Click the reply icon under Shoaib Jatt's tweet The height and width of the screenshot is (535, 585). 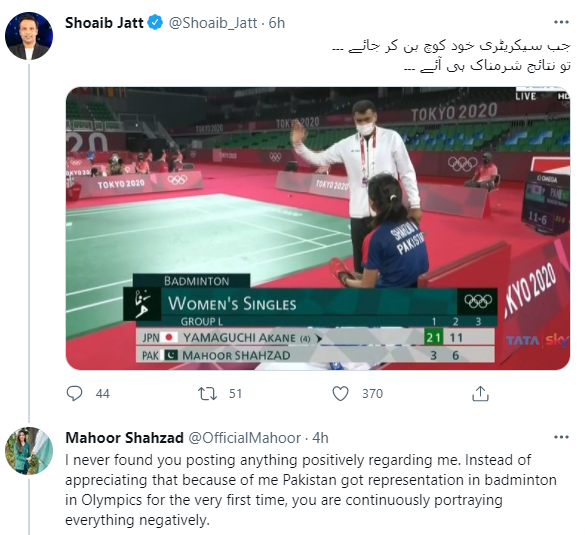(x=74, y=394)
